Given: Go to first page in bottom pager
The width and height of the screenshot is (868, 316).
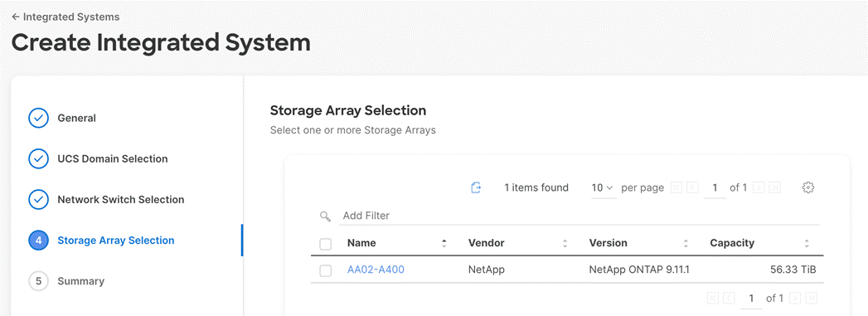Looking at the screenshot, I should pyautogui.click(x=713, y=299).
